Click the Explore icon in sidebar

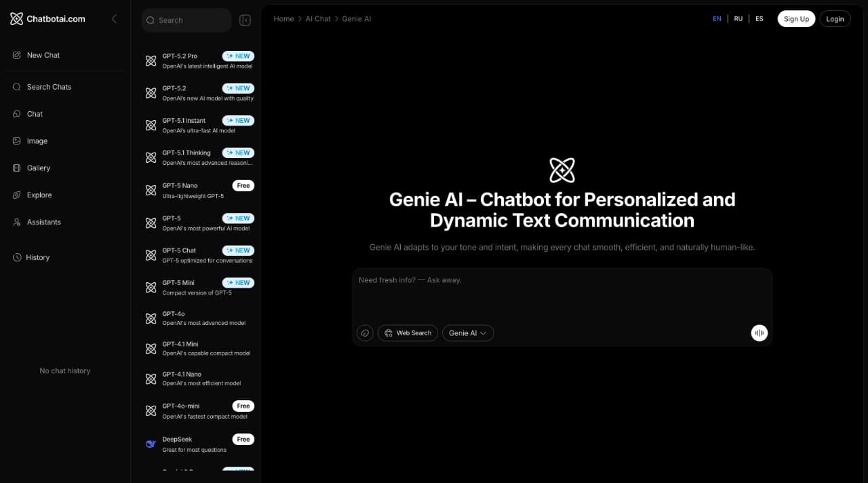(17, 195)
